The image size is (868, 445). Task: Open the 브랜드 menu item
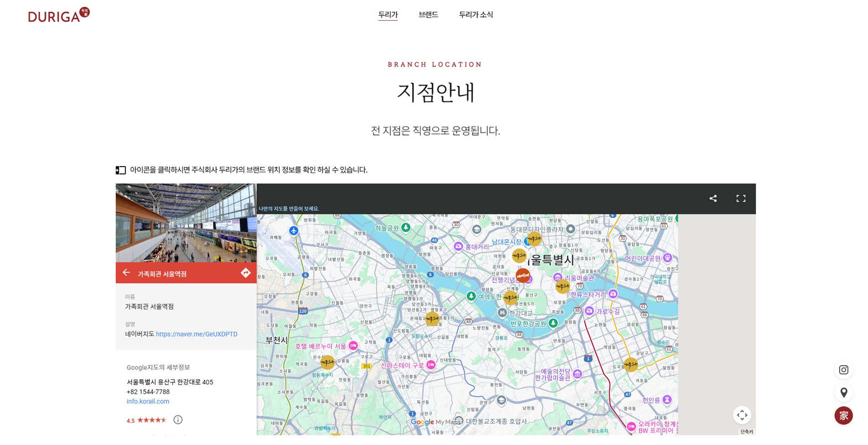(428, 15)
